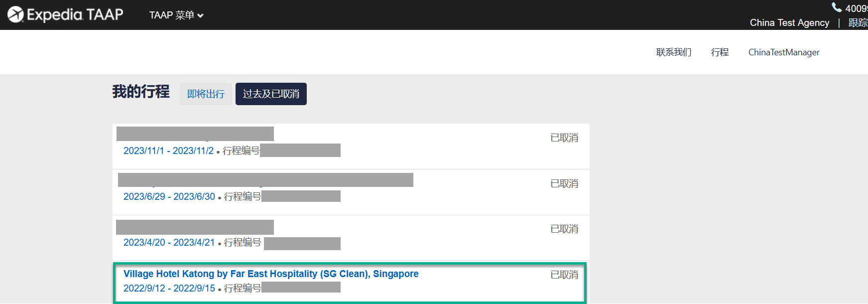Open the TAAP 菜单 dropdown
Screen dimensions: 868x304
(176, 15)
